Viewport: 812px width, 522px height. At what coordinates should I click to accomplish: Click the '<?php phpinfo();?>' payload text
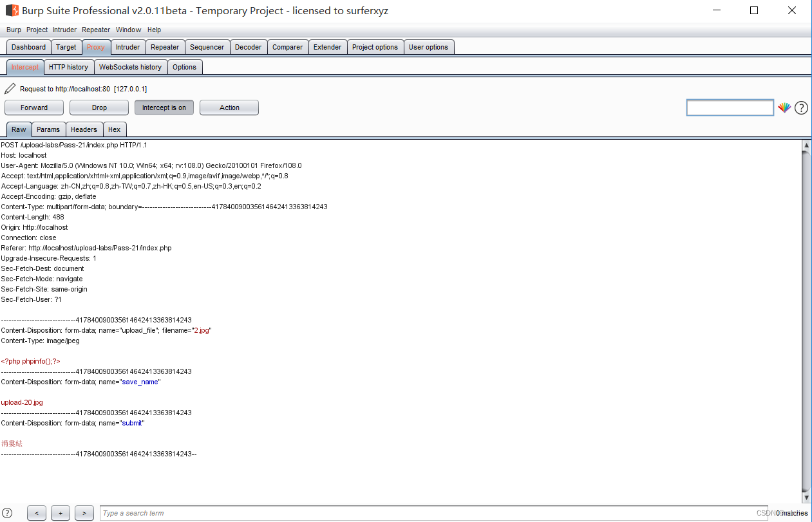click(30, 361)
